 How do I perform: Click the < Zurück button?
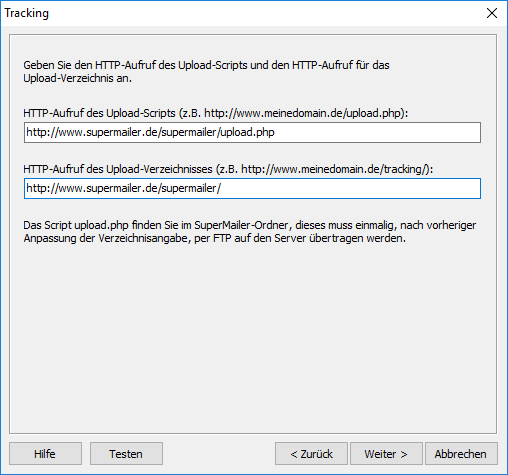pos(311,453)
